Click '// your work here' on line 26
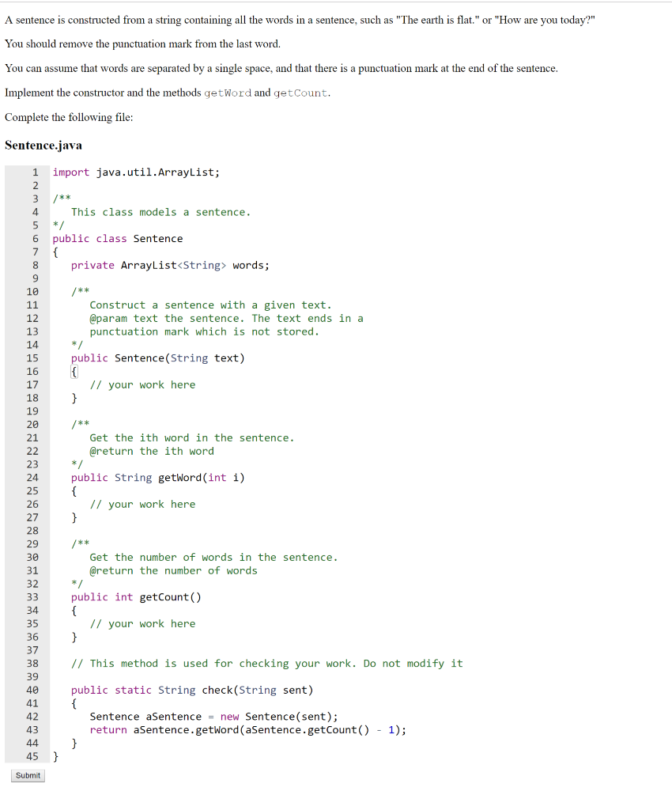The image size is (672, 810). tap(142, 504)
